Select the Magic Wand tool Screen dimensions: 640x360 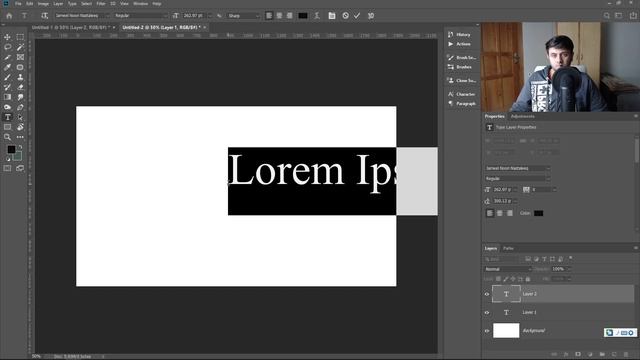tap(20, 47)
